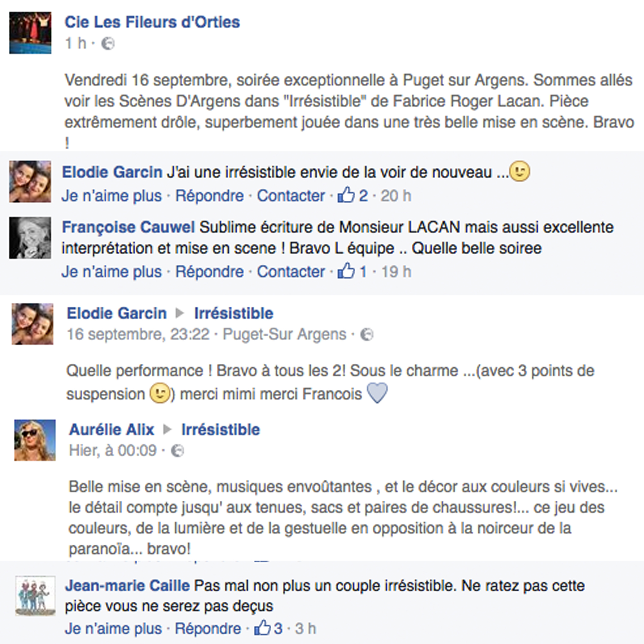This screenshot has height=644, width=644.
Task: Click the arrow between Elodie Garcin and Irrésistible
Action: point(180,313)
